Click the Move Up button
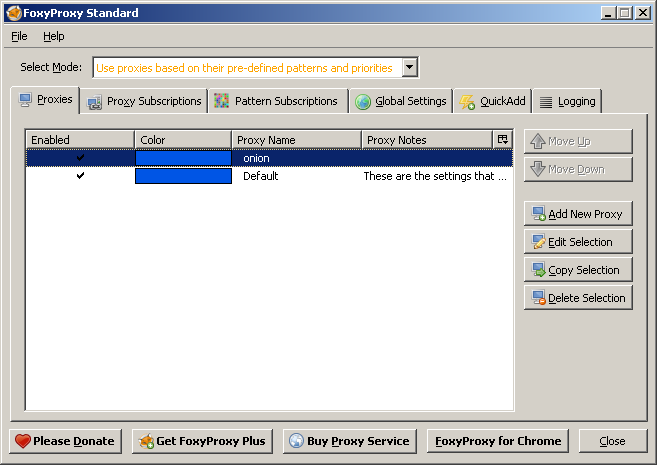The height and width of the screenshot is (465, 657). click(578, 142)
